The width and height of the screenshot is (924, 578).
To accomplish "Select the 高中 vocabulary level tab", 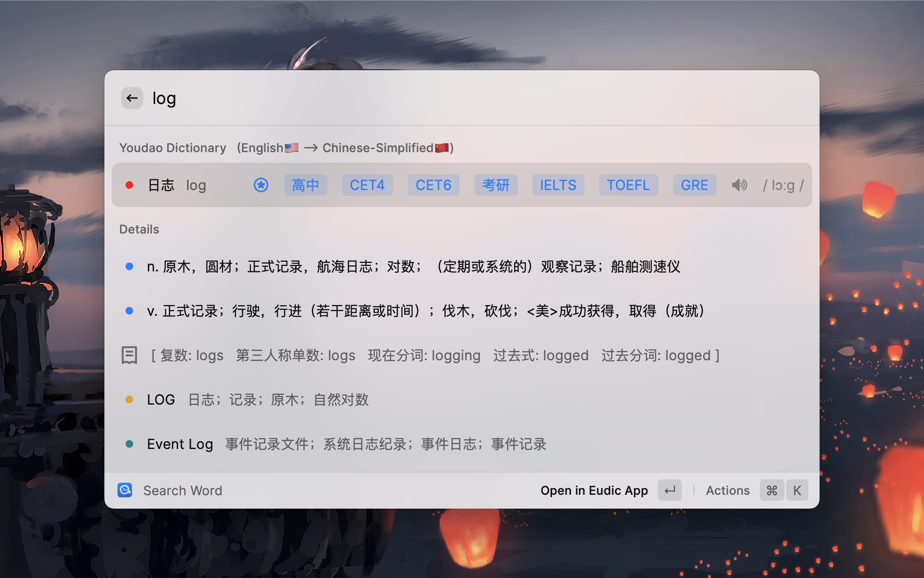I will (x=305, y=185).
